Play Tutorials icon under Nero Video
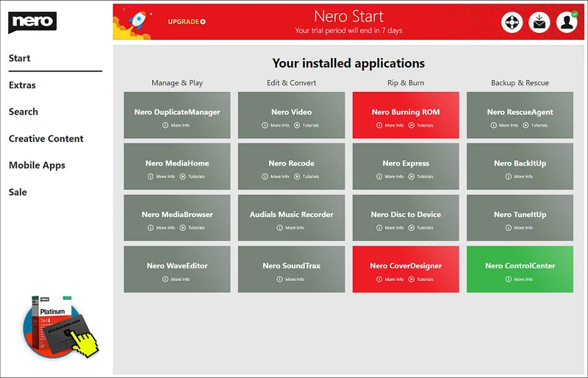The image size is (588, 378). [297, 125]
